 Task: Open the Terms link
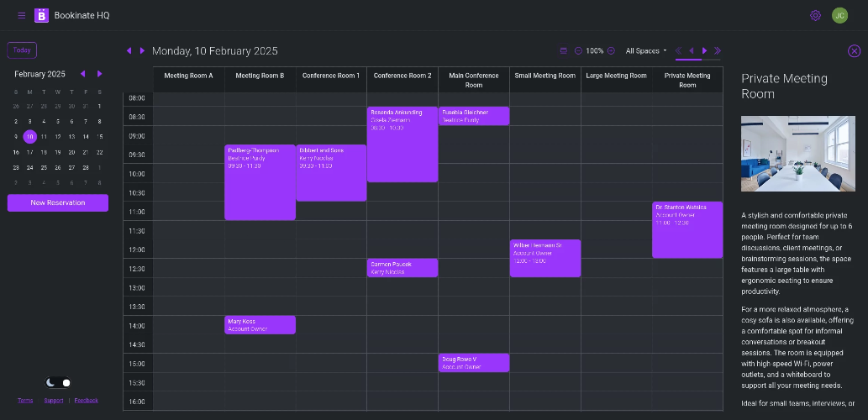[x=25, y=400]
